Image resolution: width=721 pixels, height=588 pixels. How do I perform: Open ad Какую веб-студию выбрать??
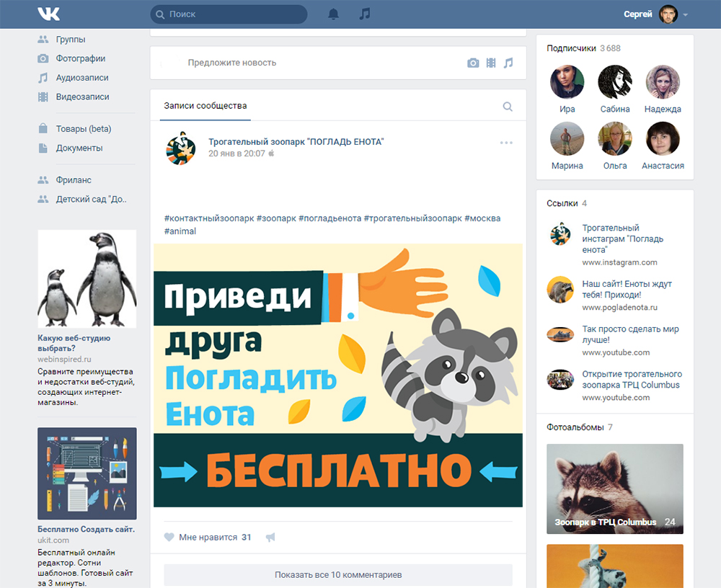click(x=74, y=343)
